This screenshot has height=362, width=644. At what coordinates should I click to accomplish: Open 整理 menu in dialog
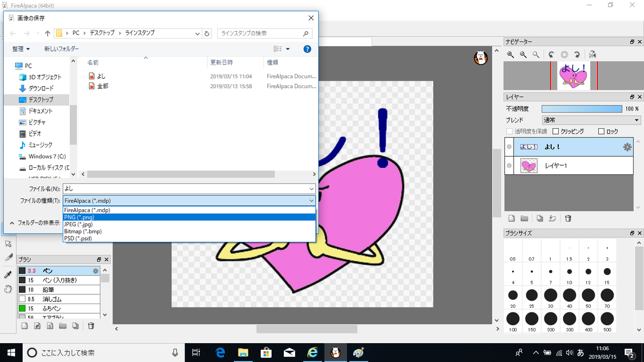click(x=21, y=49)
